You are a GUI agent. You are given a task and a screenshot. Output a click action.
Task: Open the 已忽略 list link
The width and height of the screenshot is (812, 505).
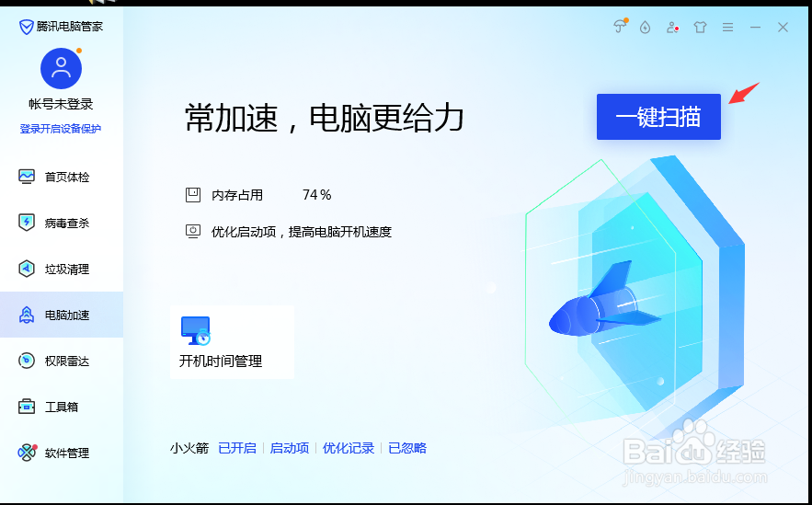pyautogui.click(x=407, y=448)
